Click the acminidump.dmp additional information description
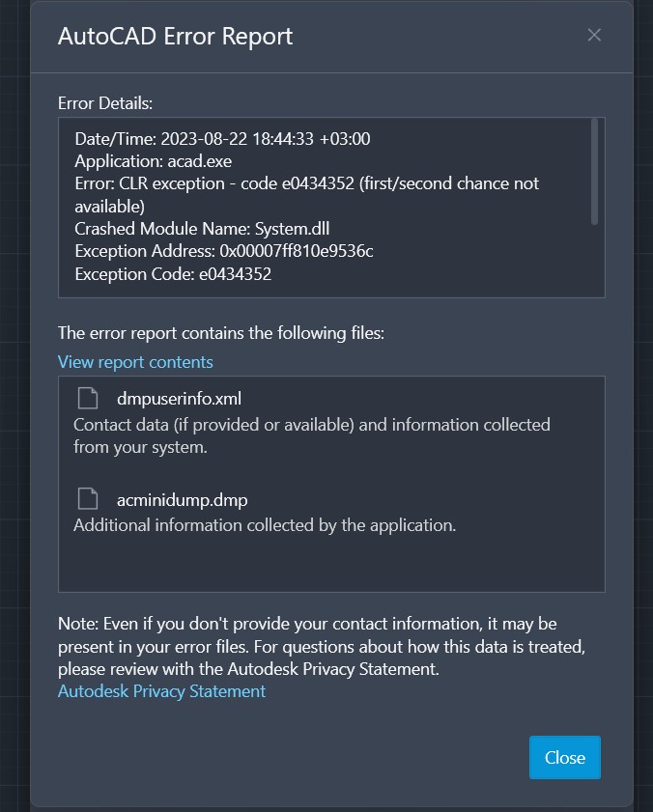653x812 pixels. 264,525
